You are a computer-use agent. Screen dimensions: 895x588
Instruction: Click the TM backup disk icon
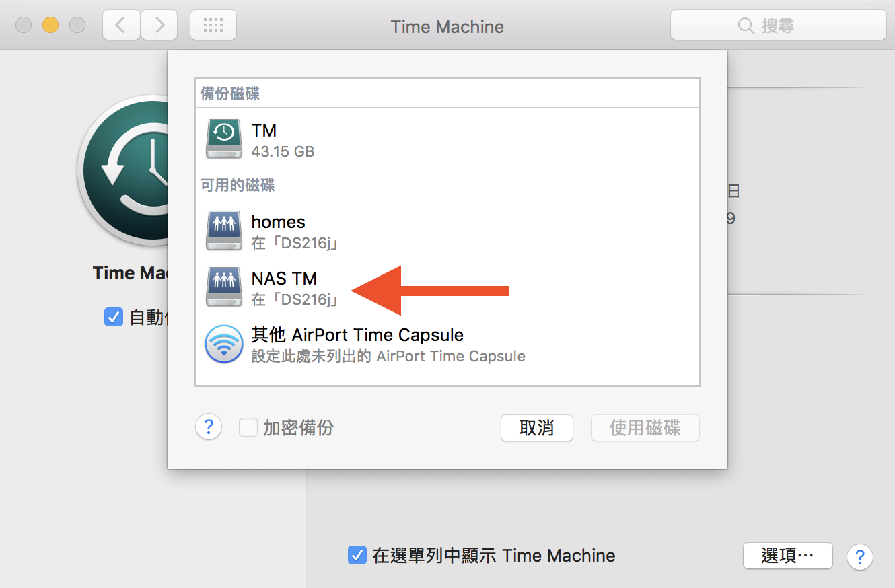coord(224,139)
